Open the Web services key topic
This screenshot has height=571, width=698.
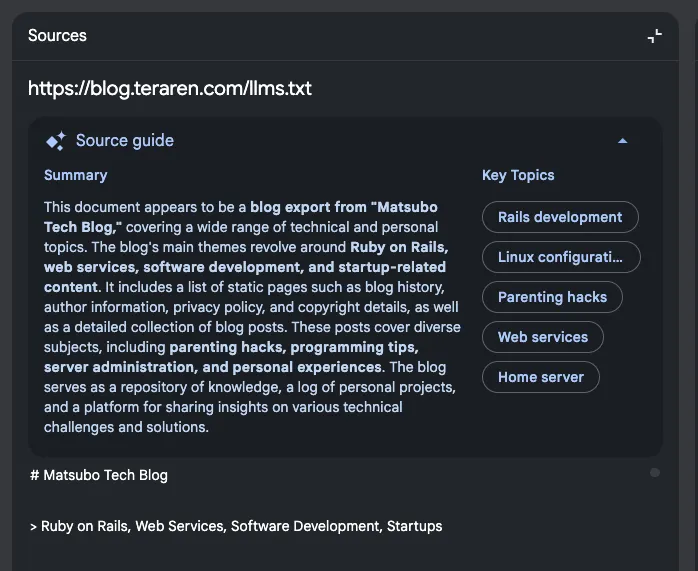pos(542,337)
